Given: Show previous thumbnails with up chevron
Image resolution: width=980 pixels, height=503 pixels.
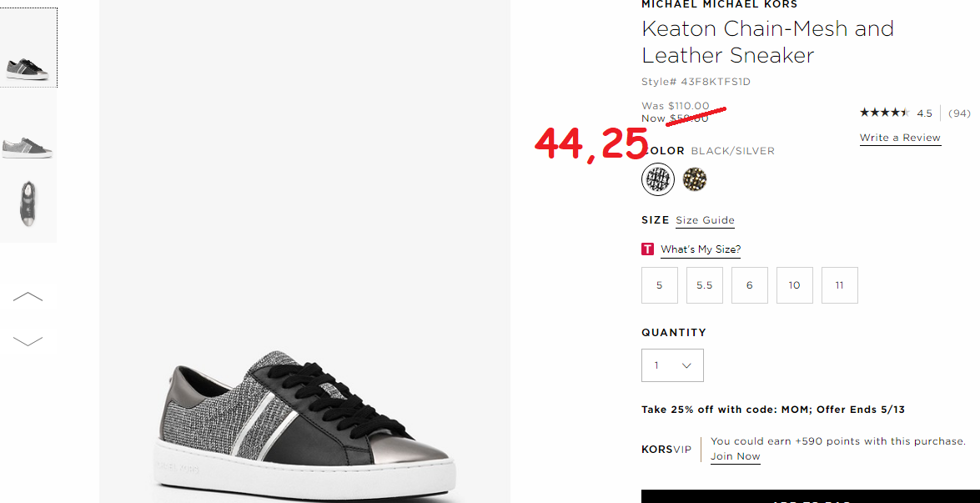Looking at the screenshot, I should (x=28, y=296).
